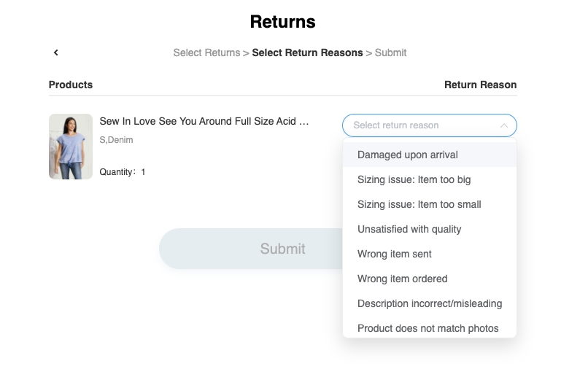The image size is (588, 369).
Task: Click the "Sew In Love" product title
Action: [x=204, y=122]
